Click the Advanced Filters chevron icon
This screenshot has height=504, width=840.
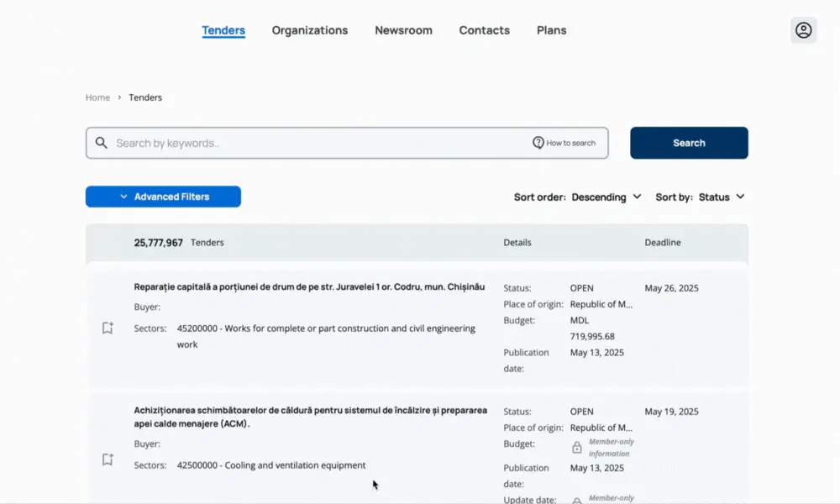tap(123, 197)
